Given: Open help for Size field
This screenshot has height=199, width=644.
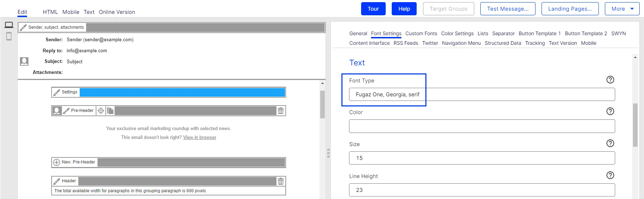Looking at the screenshot, I should (610, 143).
